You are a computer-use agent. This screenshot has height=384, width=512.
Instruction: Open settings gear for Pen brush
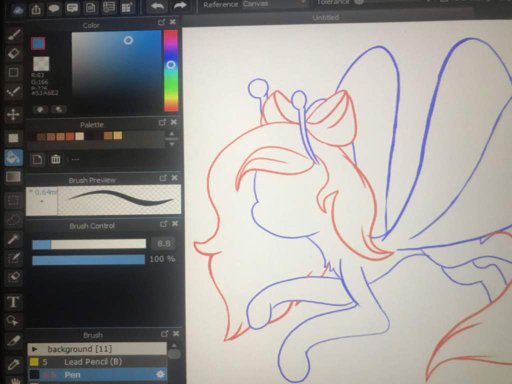[160, 375]
